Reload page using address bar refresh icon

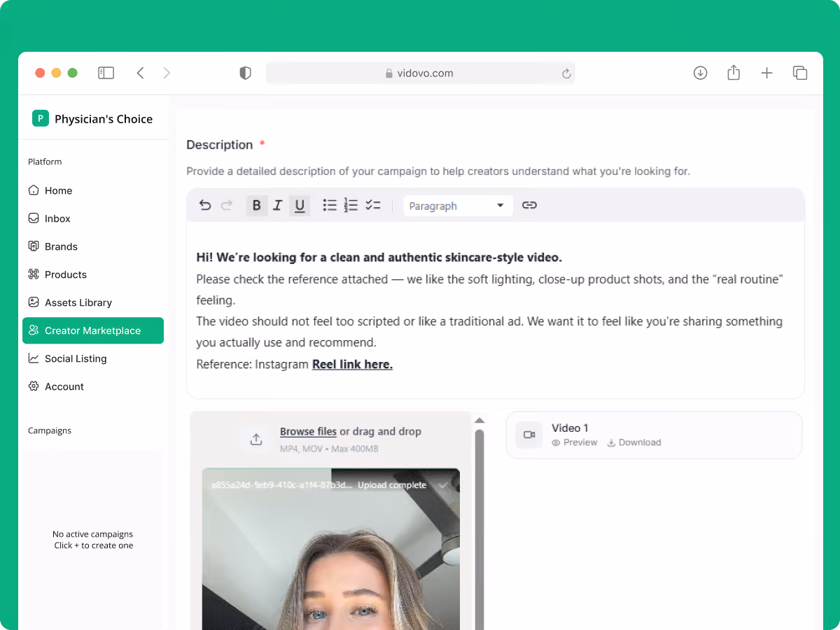567,73
